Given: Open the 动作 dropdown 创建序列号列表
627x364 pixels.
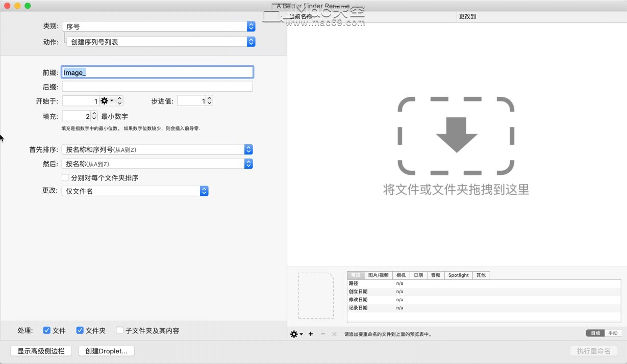Looking at the screenshot, I should [161, 42].
